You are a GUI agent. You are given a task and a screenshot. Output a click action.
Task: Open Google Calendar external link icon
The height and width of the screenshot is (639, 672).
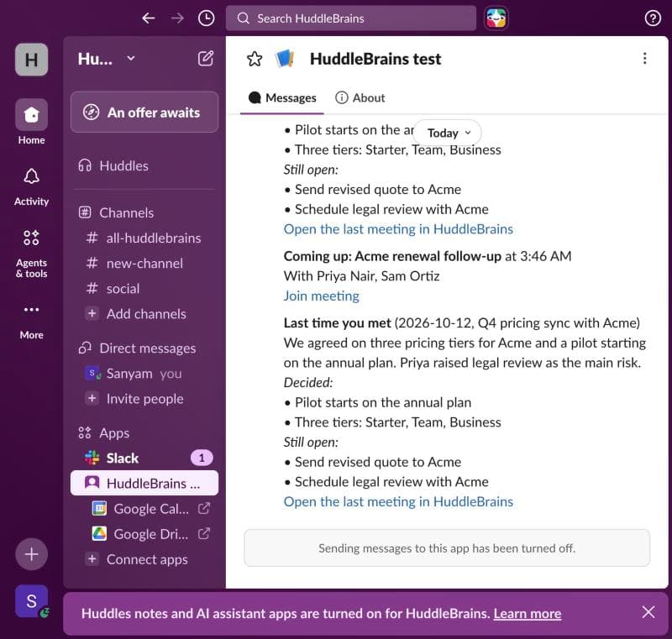(x=204, y=508)
